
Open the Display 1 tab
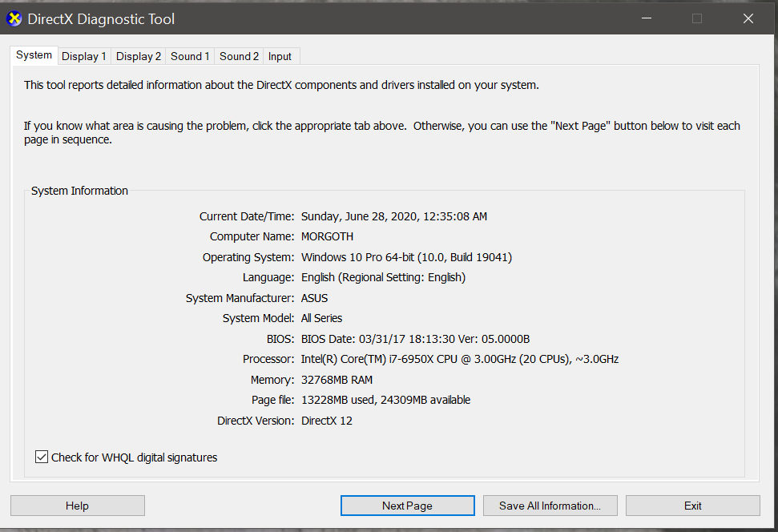84,57
